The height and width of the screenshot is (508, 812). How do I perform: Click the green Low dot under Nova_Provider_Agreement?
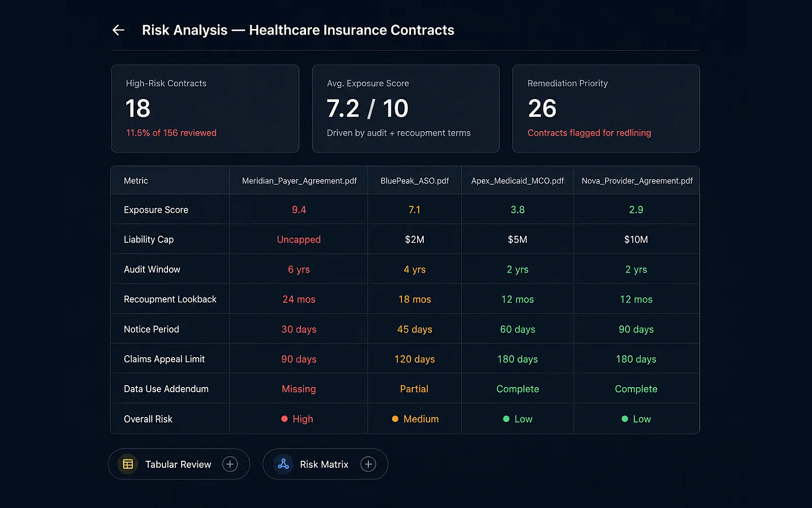pyautogui.click(x=625, y=419)
